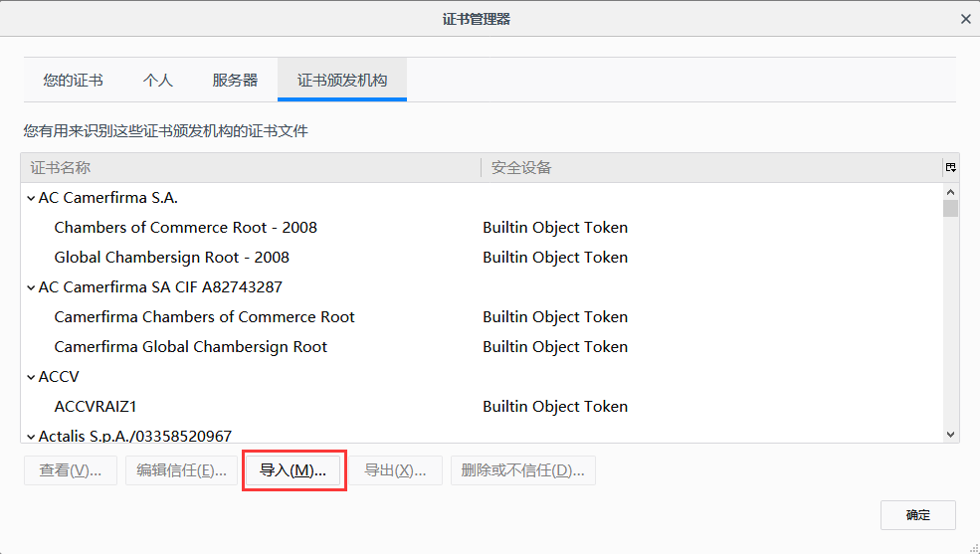980x554 pixels.
Task: Click the 导入 import button
Action: coord(294,470)
